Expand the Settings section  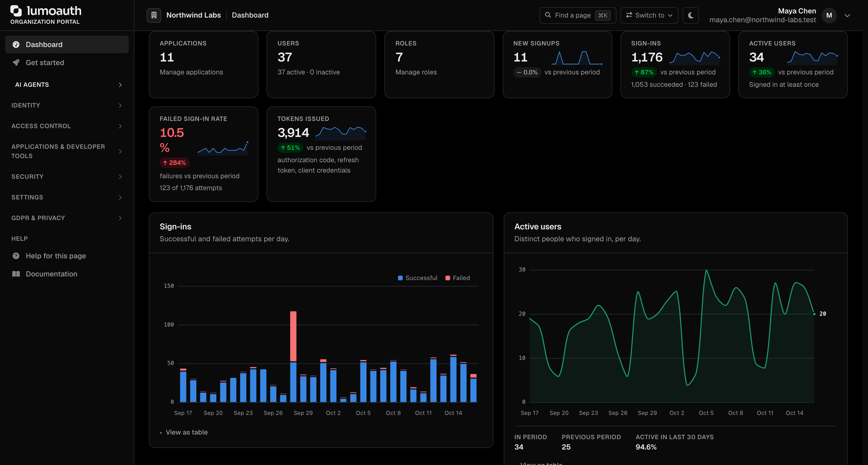pyautogui.click(x=67, y=197)
